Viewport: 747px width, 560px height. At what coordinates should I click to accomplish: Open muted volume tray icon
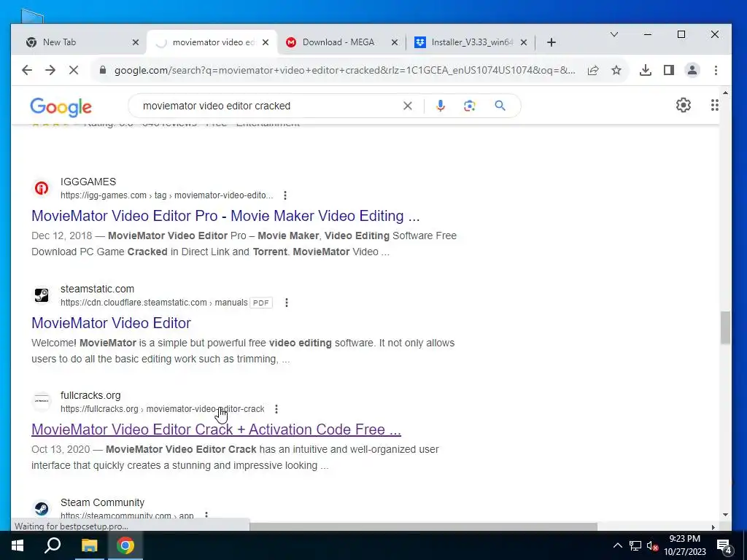[x=652, y=545]
